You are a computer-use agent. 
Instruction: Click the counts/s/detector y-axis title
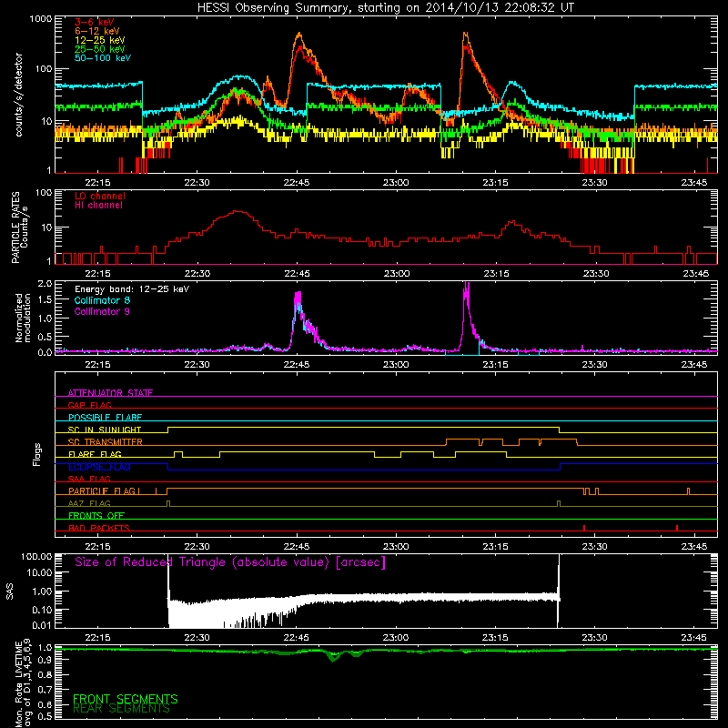pos(19,95)
